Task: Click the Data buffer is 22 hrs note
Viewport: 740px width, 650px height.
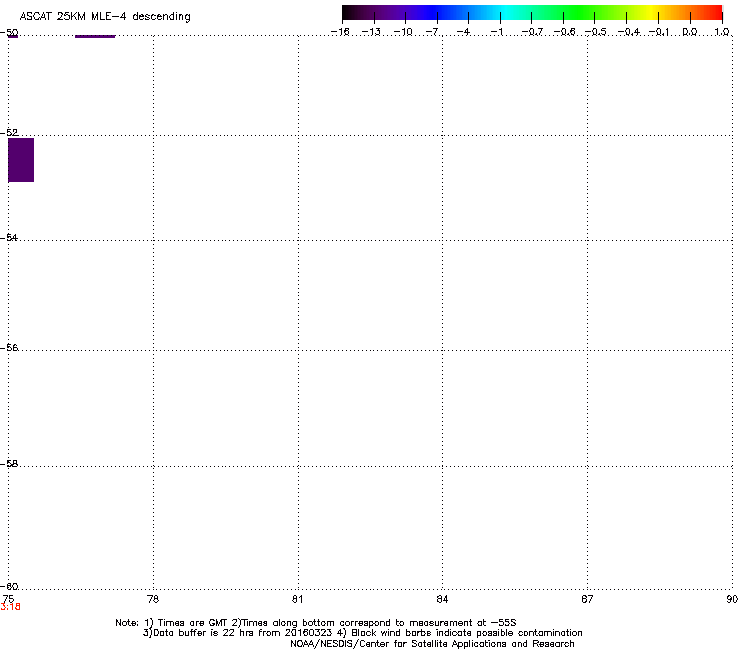Action: [x=362, y=633]
